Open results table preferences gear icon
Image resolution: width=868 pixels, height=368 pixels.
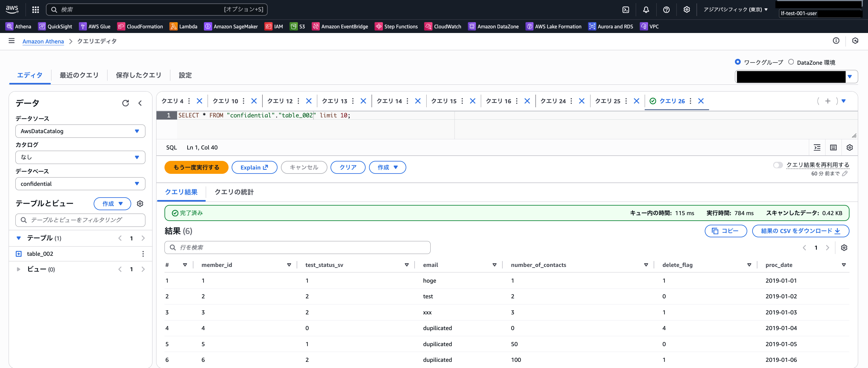tap(844, 247)
